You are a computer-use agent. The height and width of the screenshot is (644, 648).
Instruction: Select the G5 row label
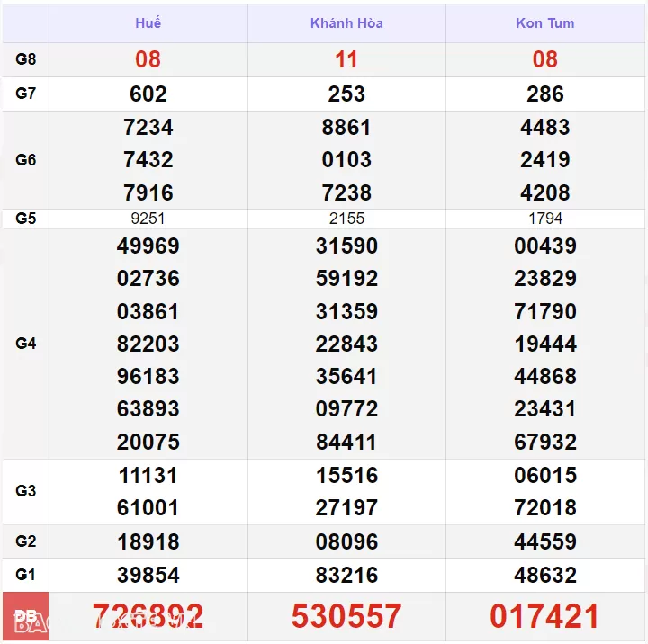[x=26, y=219]
